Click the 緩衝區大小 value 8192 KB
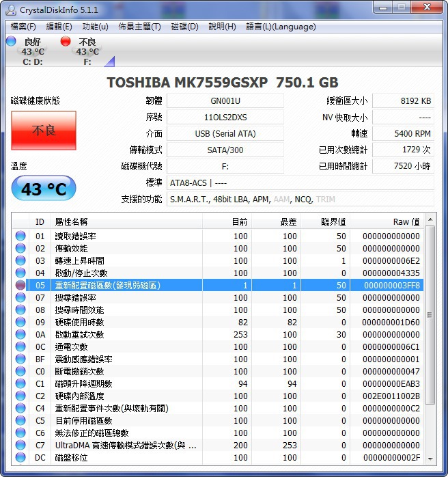Screen dimensions: 448x477 [x=404, y=100]
